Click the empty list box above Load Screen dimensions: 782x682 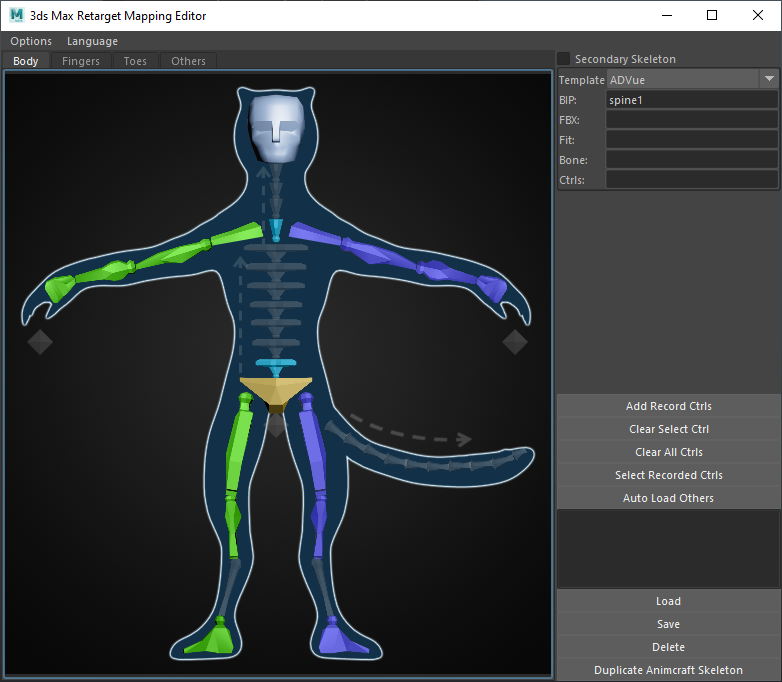pos(668,549)
